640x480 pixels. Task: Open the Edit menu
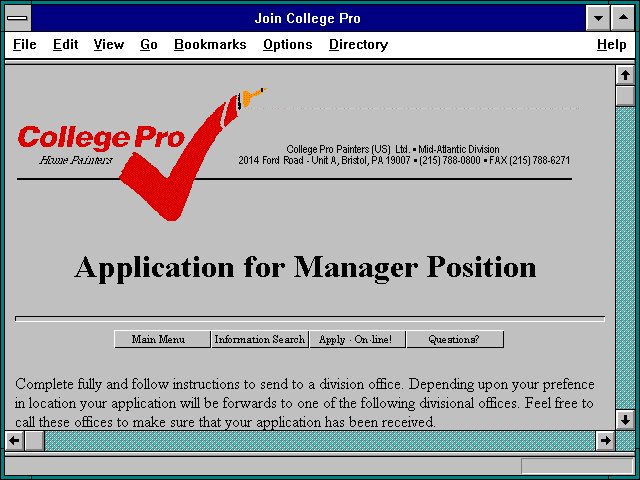click(x=65, y=44)
